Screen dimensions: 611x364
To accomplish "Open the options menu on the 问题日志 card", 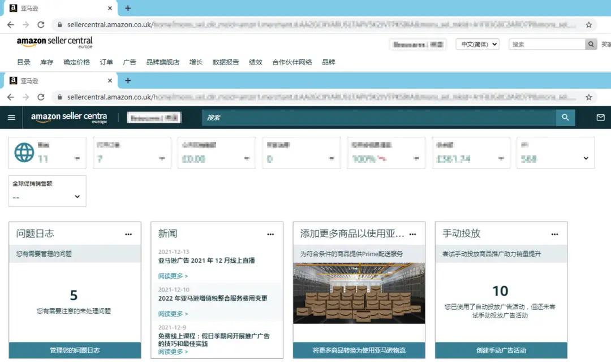I will point(128,233).
